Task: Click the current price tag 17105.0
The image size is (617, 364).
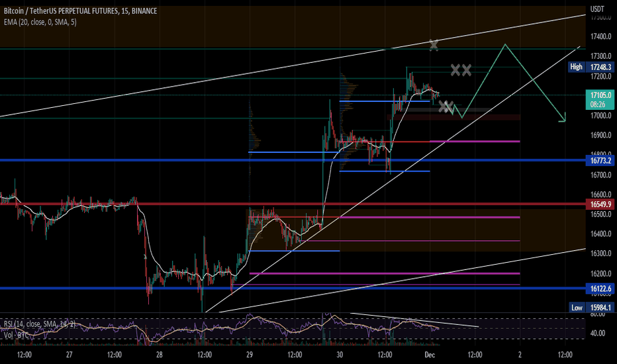Action: [x=600, y=95]
